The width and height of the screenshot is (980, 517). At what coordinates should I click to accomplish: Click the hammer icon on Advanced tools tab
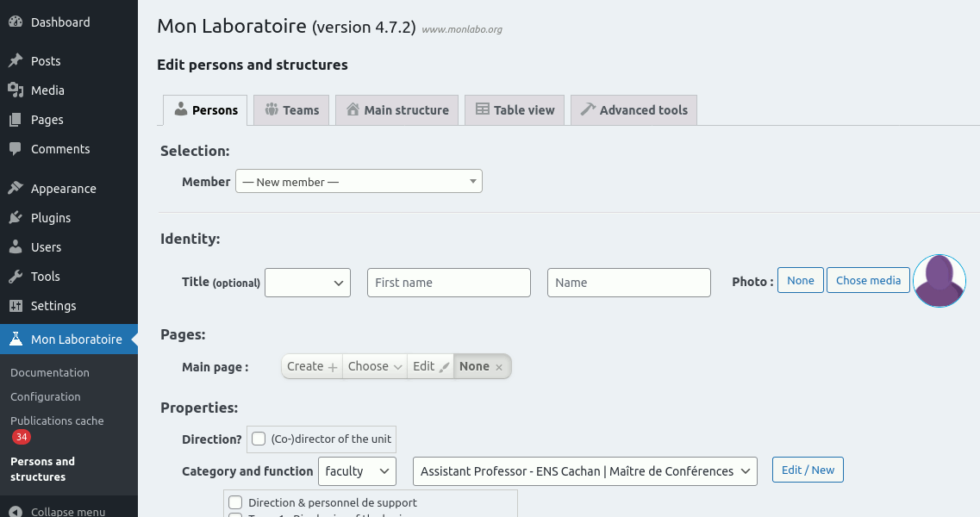pos(588,109)
